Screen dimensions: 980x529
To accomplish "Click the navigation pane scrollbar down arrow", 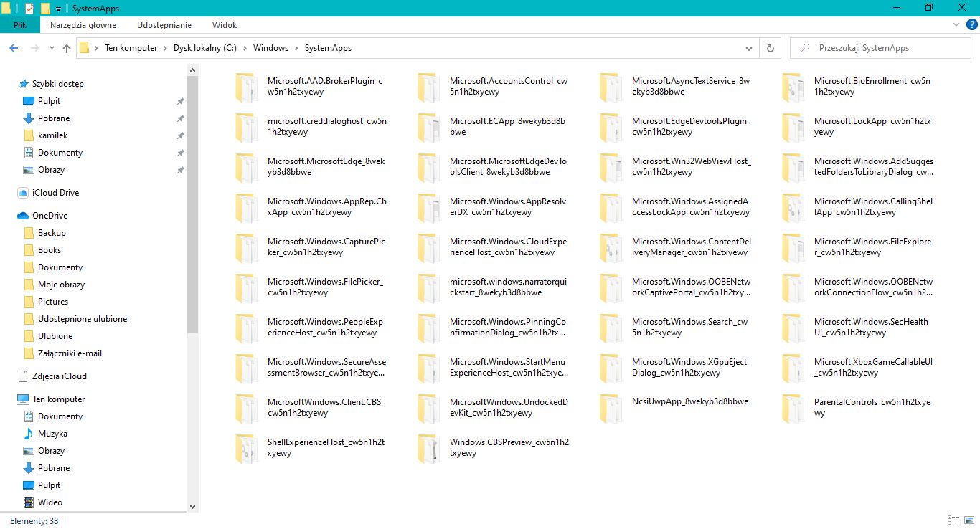I will (192, 507).
